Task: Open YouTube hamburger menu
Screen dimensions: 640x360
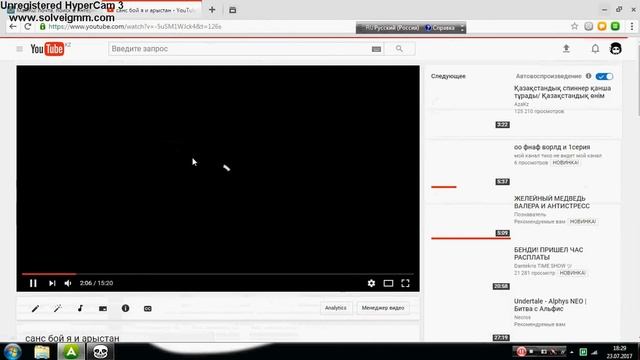Action: [x=19, y=49]
